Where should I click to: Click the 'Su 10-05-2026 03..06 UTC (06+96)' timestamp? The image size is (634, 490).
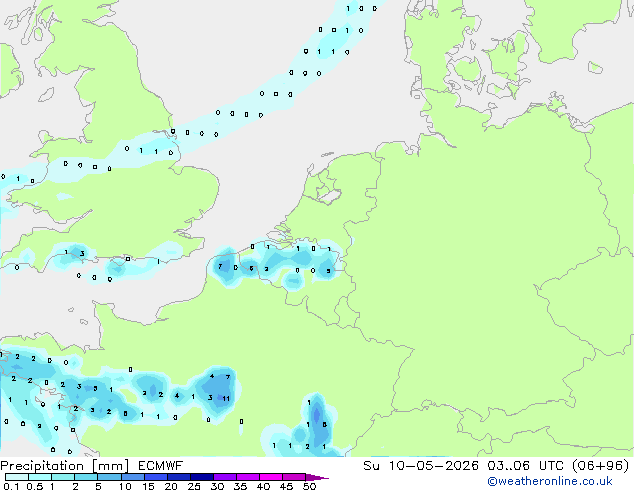click(x=496, y=466)
